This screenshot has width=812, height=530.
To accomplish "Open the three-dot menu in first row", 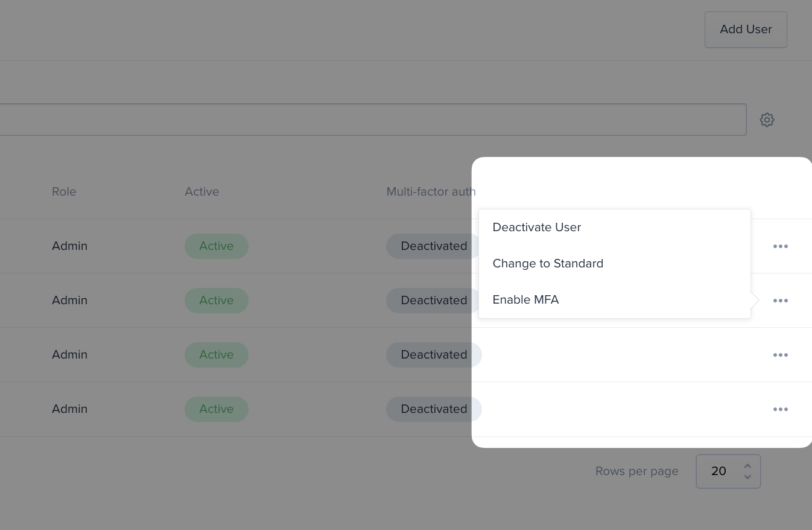I will point(781,246).
